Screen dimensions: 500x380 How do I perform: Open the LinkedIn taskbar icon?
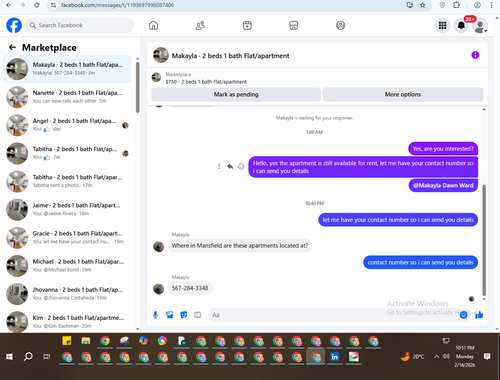(x=334, y=357)
